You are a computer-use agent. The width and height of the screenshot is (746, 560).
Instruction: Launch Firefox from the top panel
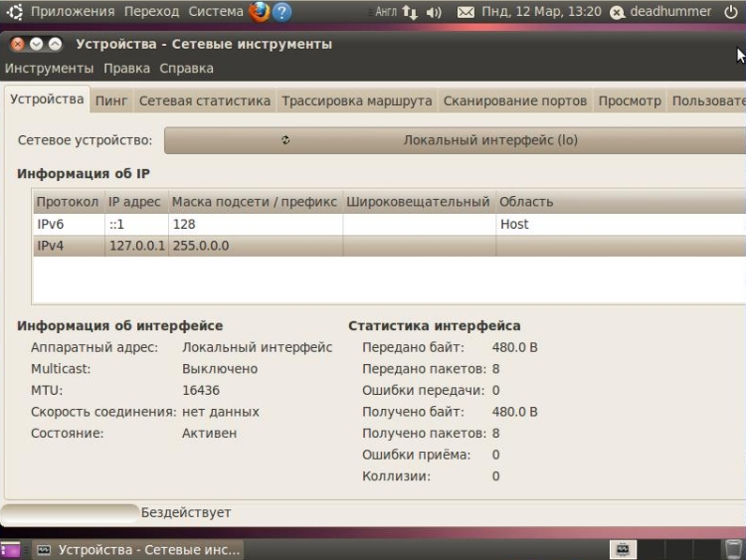tap(260, 12)
